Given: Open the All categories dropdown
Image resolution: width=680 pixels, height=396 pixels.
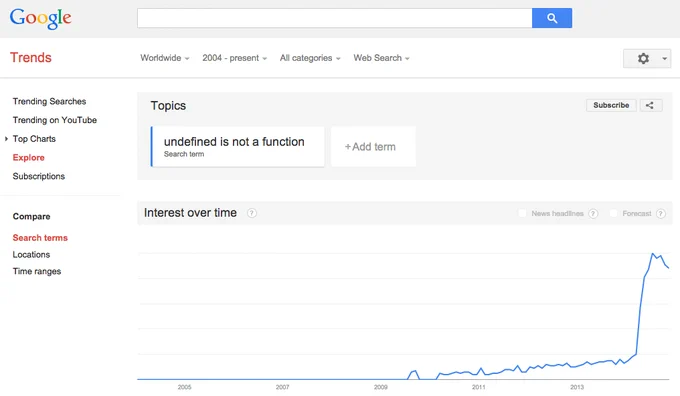Looking at the screenshot, I should pos(310,58).
